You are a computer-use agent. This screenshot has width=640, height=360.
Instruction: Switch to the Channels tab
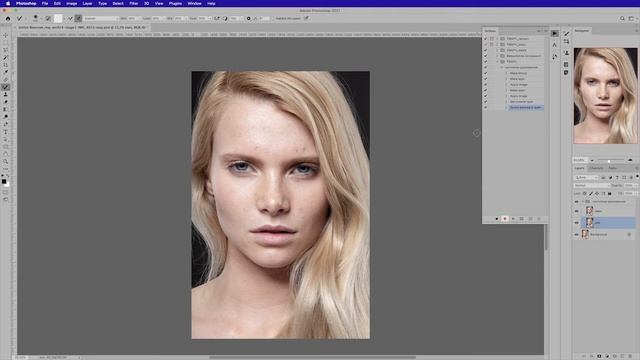(596, 168)
